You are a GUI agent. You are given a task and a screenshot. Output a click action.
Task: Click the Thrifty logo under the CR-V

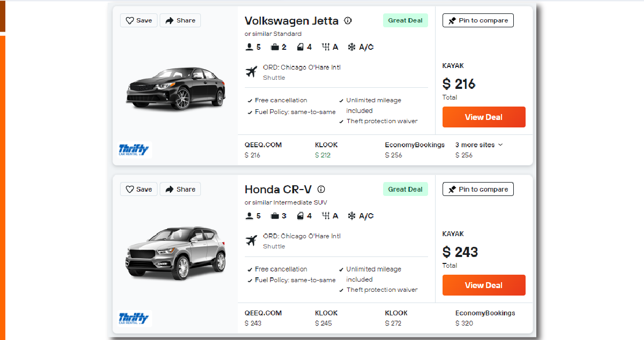point(134,318)
